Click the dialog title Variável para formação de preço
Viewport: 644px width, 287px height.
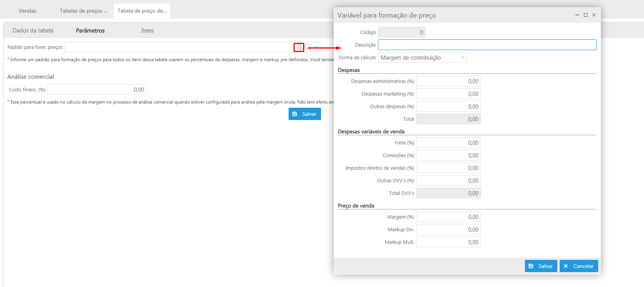(x=386, y=15)
